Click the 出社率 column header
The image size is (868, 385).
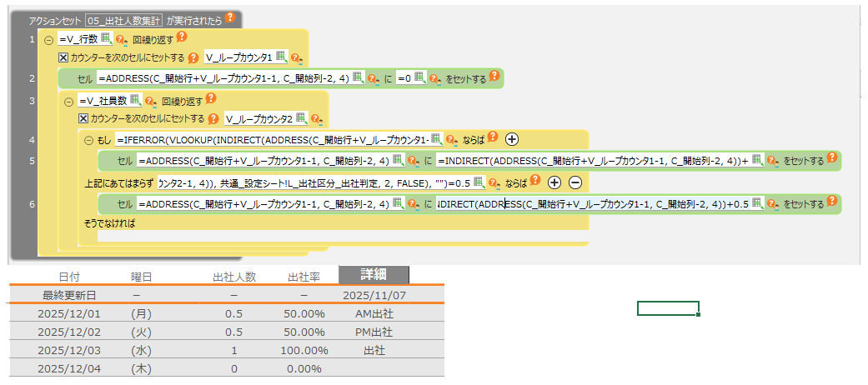click(305, 276)
